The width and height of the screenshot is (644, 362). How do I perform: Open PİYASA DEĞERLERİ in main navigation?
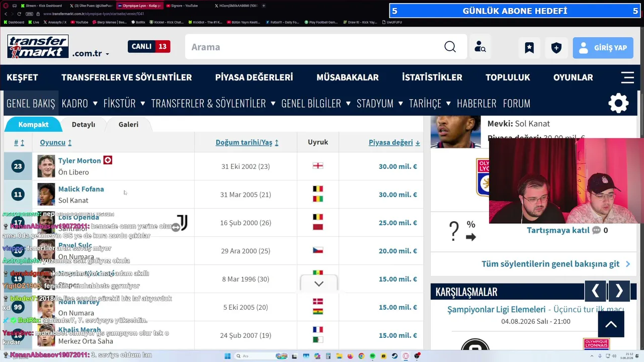tap(254, 77)
